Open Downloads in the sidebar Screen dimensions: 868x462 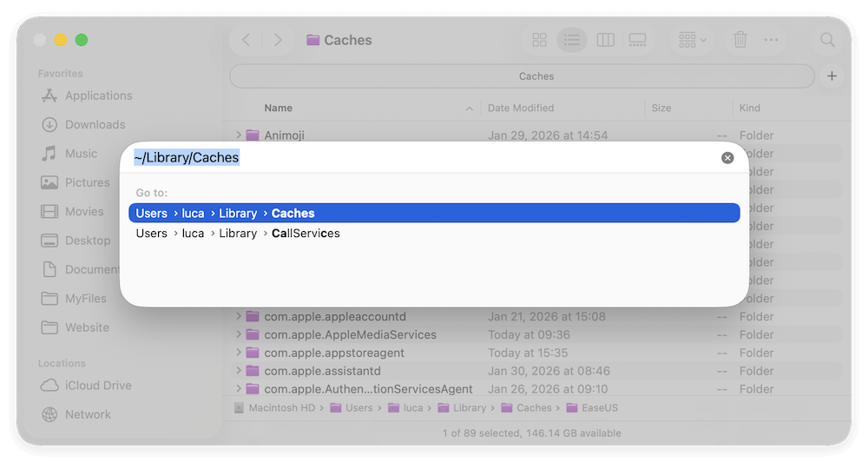[x=83, y=125]
